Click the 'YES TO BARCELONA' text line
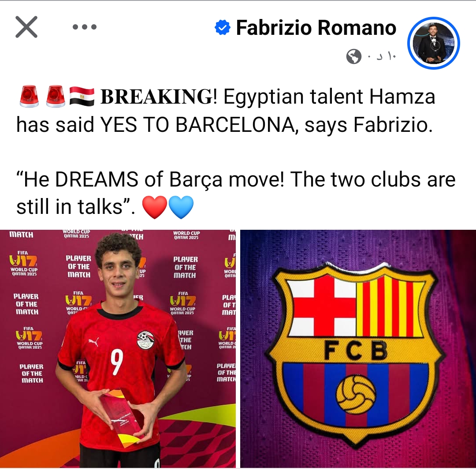The image size is (476, 471). (x=197, y=125)
